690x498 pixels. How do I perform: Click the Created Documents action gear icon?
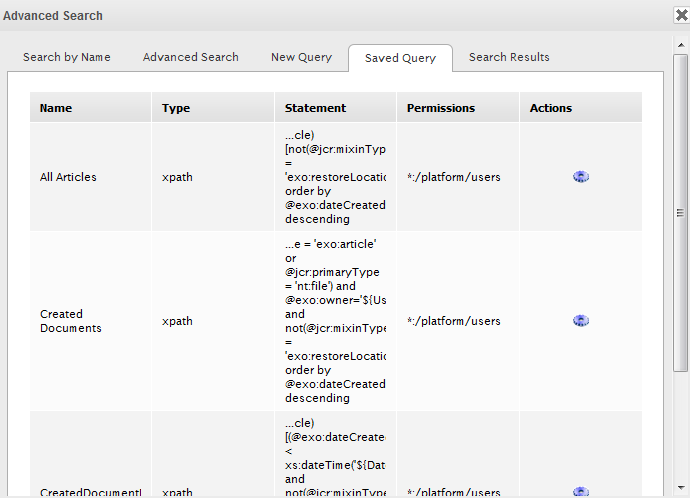click(581, 321)
